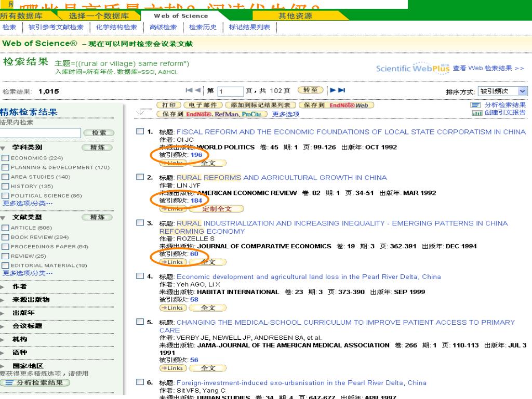This screenshot has height=399, width=532.
Task: Select checkbox for record 1
Action: click(140, 131)
